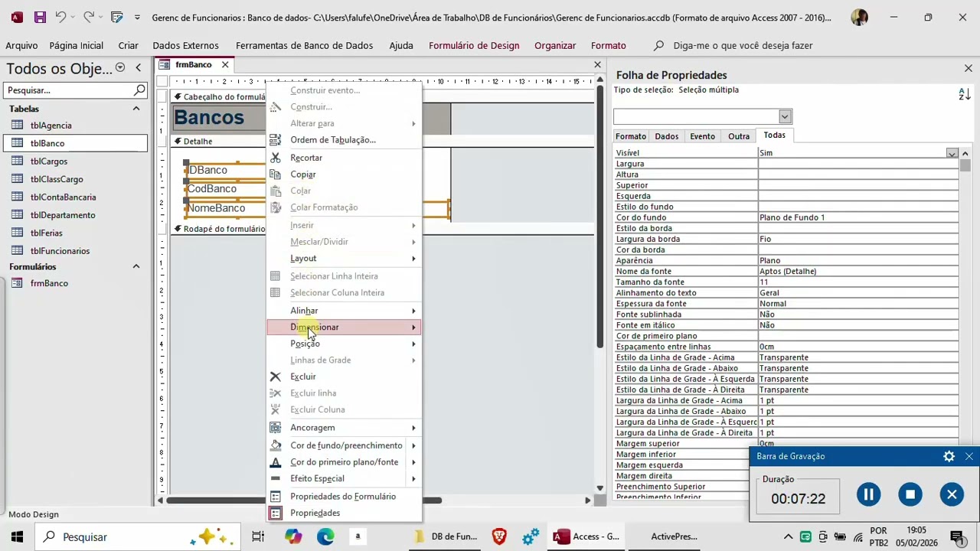980x551 pixels.
Task: Close the Folha de Propriedades pane
Action: [968, 69]
